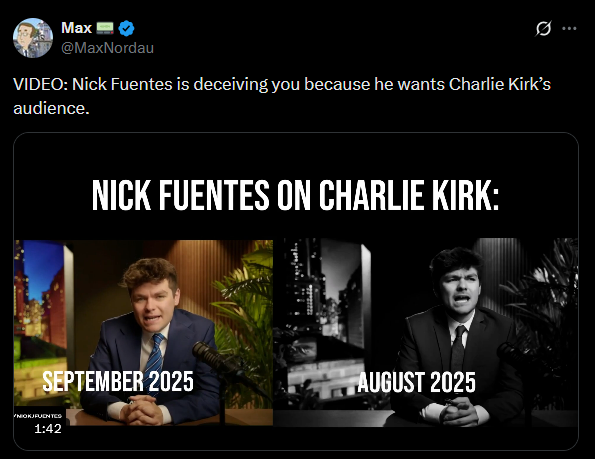This screenshot has width=595, height=459.
Task: Click the 1:42 video duration badge
Action: pyautogui.click(x=48, y=429)
